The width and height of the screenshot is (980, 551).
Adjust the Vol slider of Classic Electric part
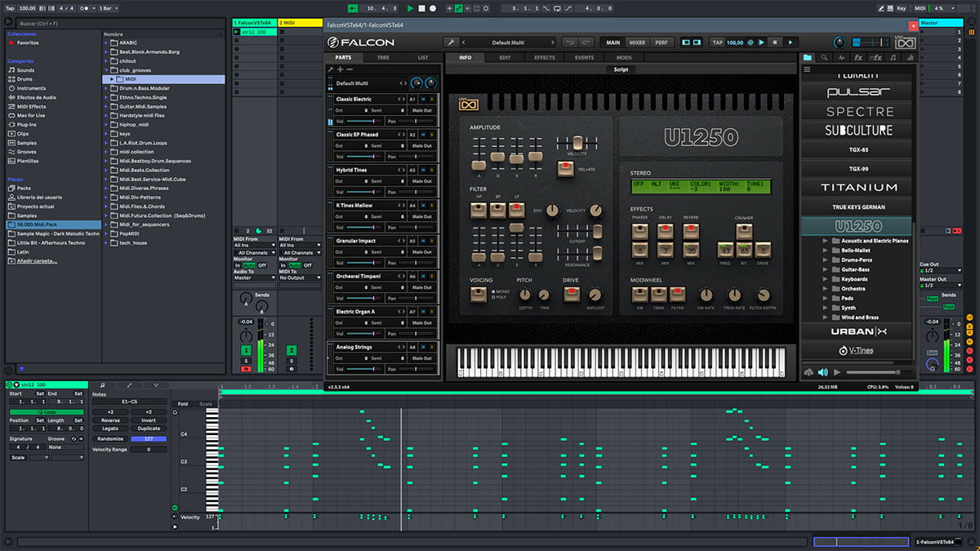[x=363, y=121]
